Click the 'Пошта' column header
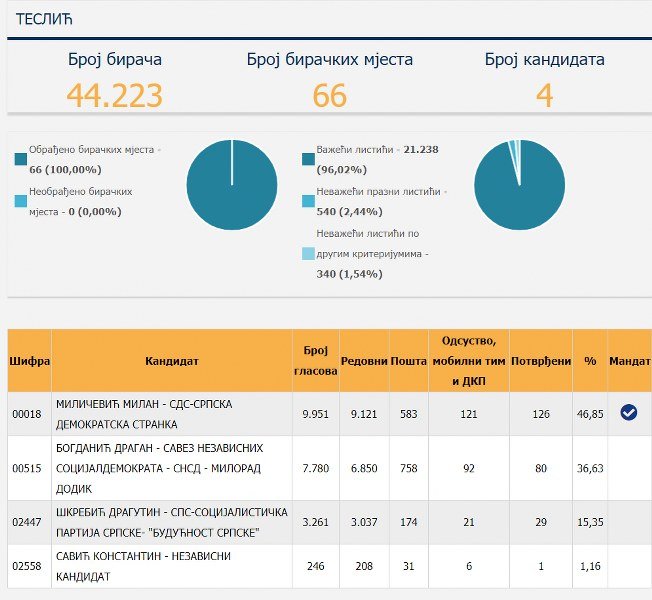Screen dimensions: 652x600 (x=408, y=360)
